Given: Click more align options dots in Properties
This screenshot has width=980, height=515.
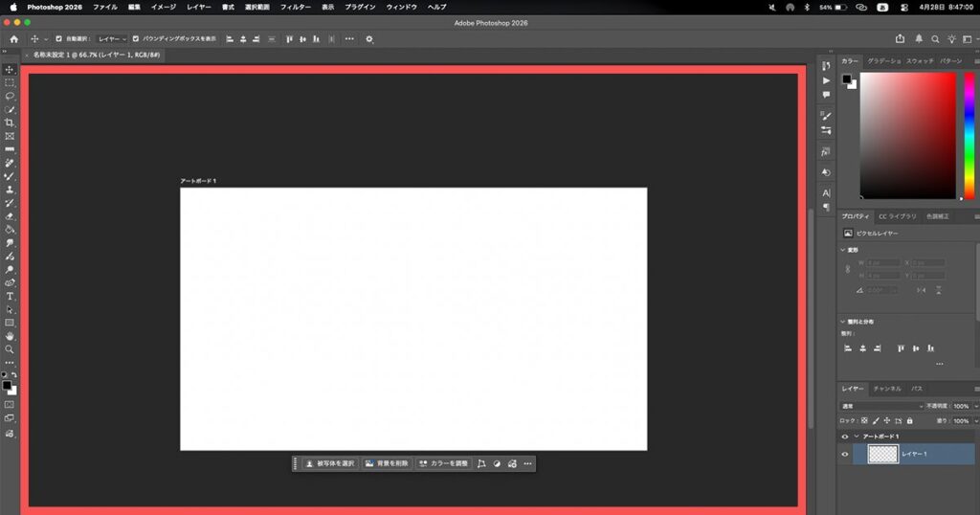Looking at the screenshot, I should [940, 364].
